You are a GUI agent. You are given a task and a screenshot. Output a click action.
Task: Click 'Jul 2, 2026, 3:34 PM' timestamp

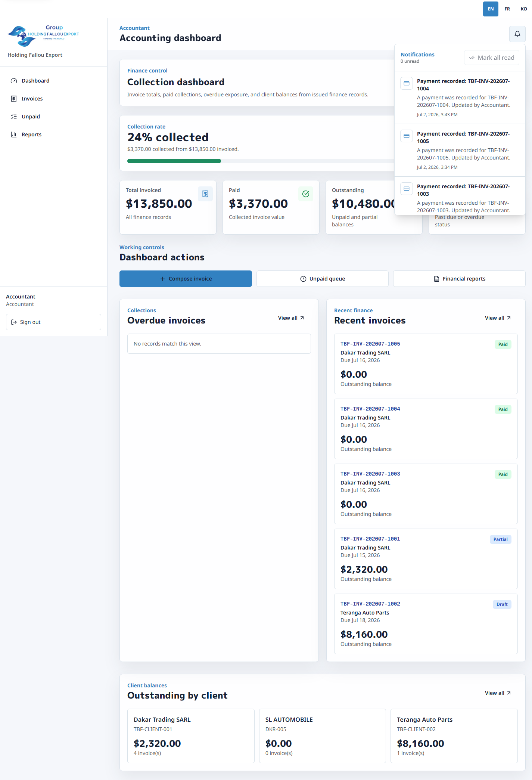click(x=437, y=167)
